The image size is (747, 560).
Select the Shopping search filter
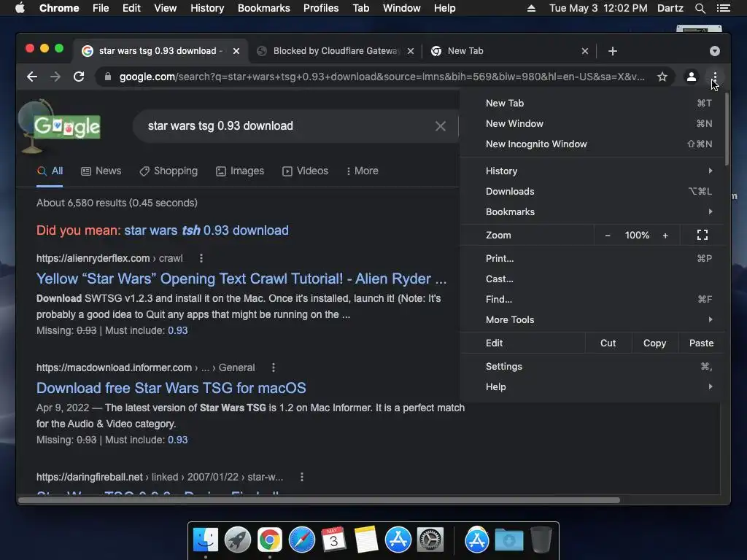[x=169, y=171]
